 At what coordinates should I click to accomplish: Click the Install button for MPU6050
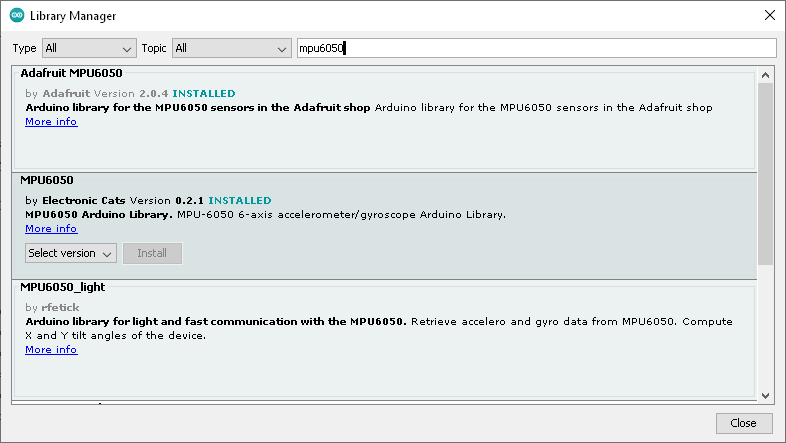pos(152,253)
